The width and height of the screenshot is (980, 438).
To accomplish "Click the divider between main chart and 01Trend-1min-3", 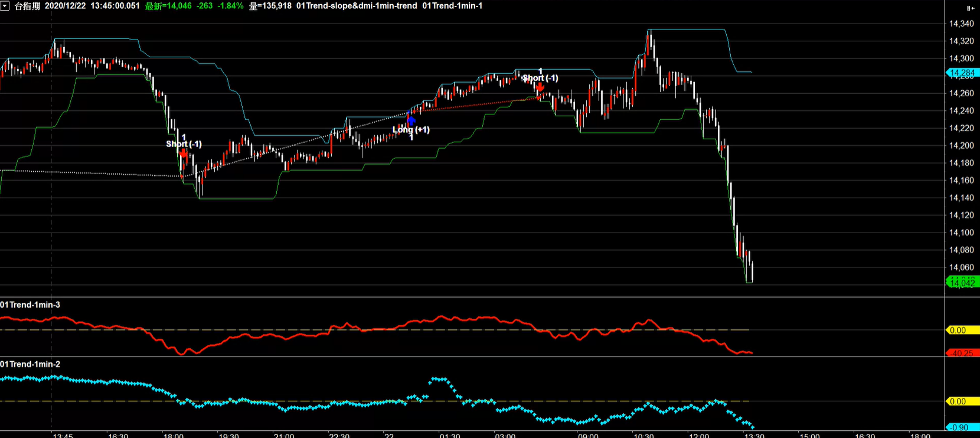I will tap(472, 297).
